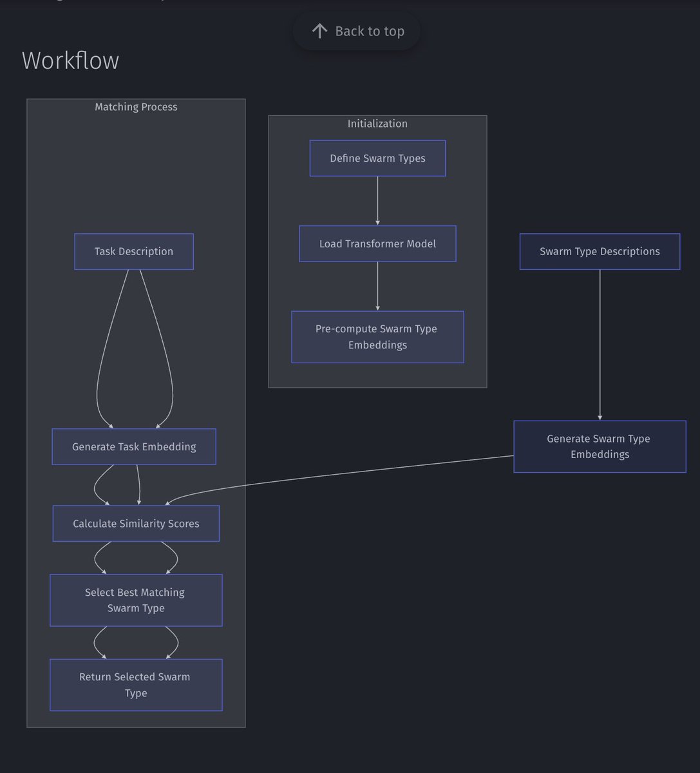The image size is (700, 773).
Task: Click the Generate Swarm Type Embeddings node
Action: (x=600, y=446)
